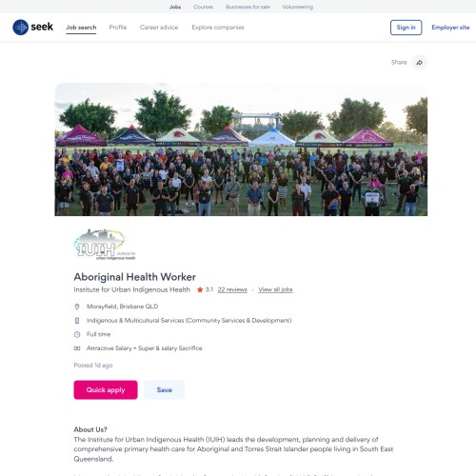Go to Career advice
The image size is (476, 476).
(159, 28)
